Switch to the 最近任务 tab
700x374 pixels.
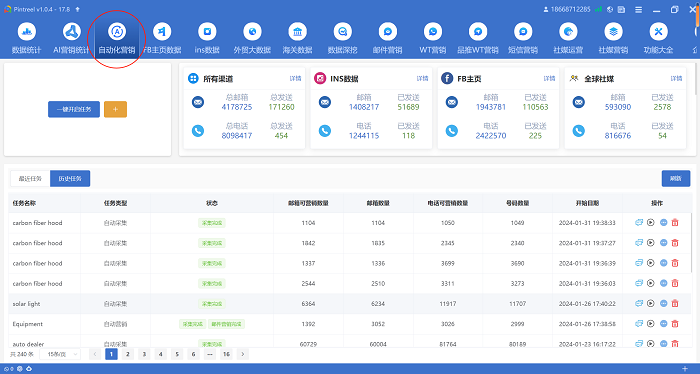pos(30,179)
